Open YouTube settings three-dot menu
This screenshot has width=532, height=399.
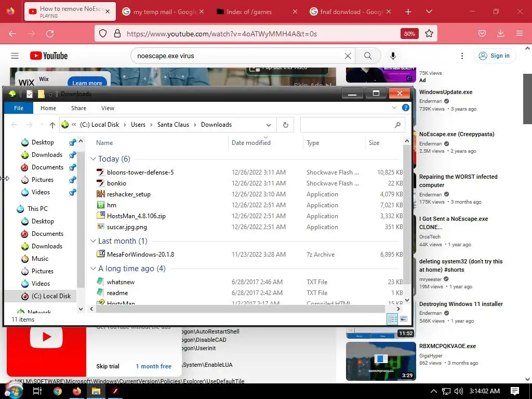point(462,56)
